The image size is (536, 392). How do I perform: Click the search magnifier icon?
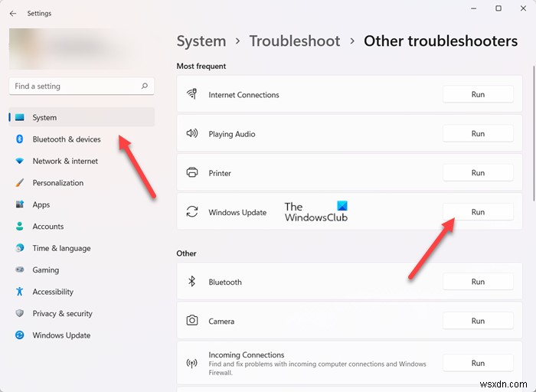point(145,86)
